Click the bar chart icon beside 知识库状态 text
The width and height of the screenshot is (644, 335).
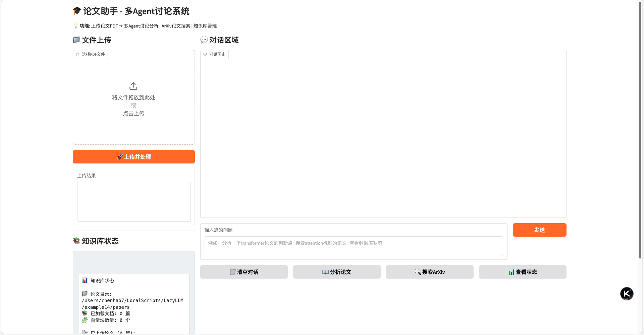(85, 281)
